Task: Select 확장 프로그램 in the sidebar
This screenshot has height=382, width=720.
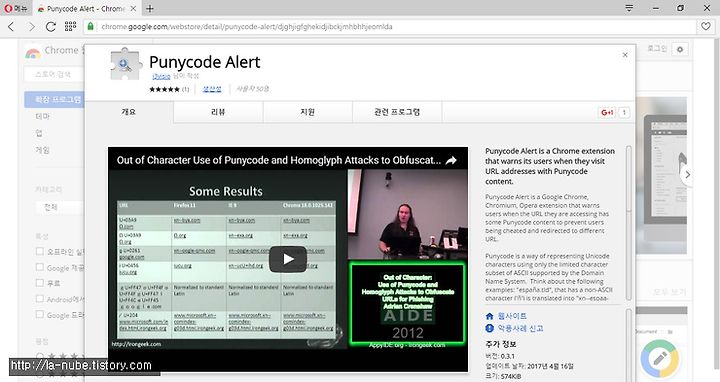Action: click(x=54, y=100)
